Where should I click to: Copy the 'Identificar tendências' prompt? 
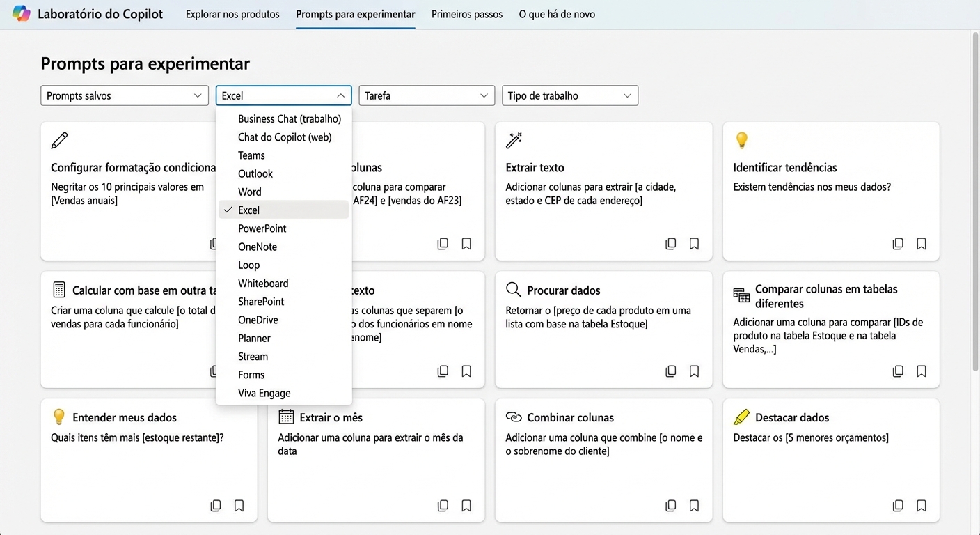click(x=898, y=244)
